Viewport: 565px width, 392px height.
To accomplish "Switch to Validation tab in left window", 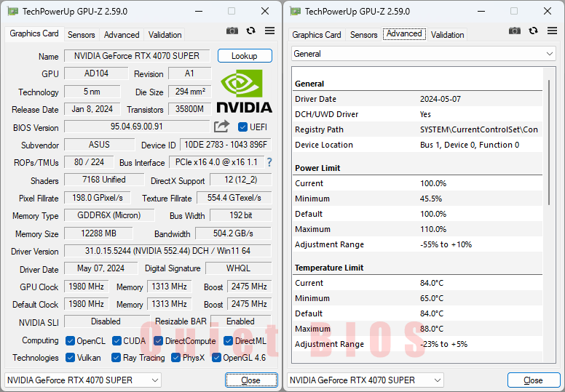I will coord(165,35).
